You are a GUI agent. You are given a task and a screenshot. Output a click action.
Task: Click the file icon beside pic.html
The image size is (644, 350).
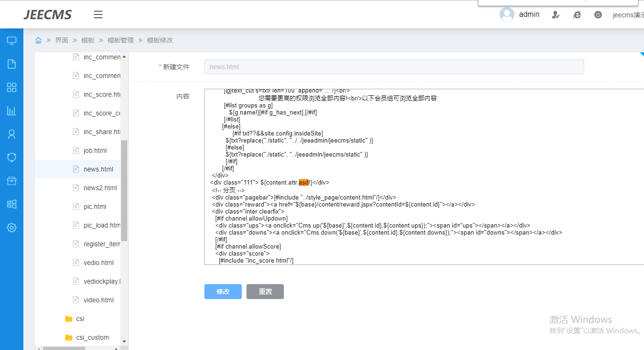click(76, 207)
